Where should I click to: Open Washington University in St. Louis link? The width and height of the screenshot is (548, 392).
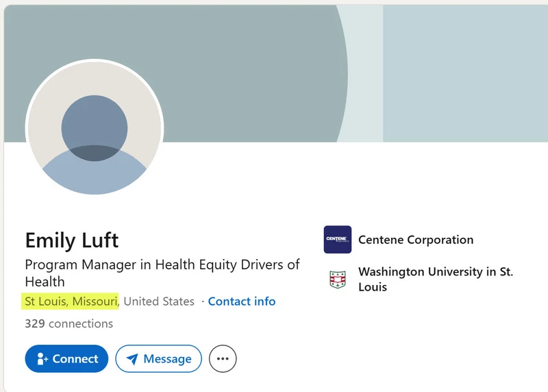pos(436,279)
